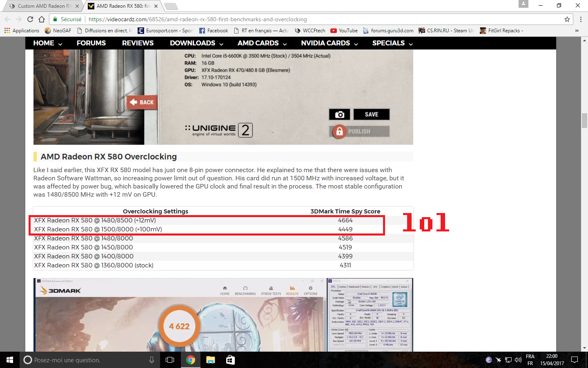Select the 4449 Time Spy score cell
The image size is (588, 368).
[345, 229]
